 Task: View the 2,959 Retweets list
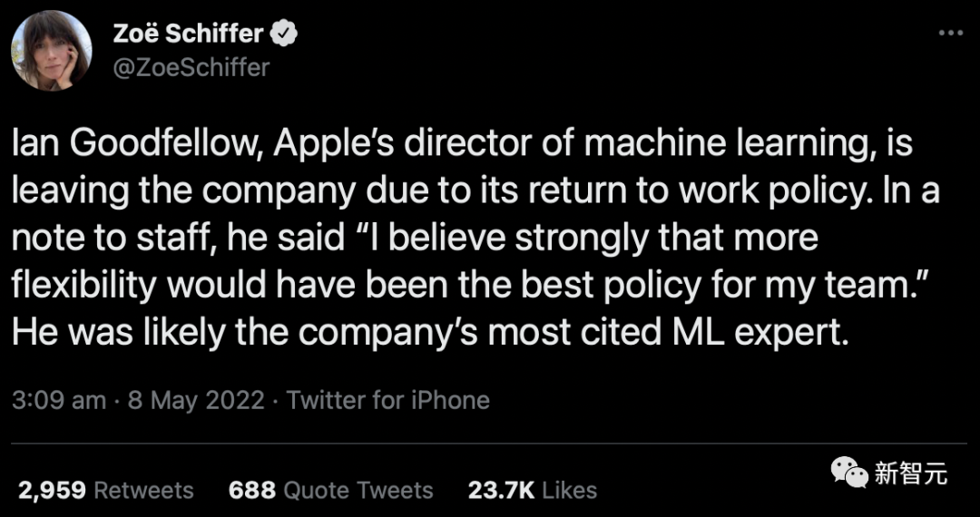(x=106, y=491)
